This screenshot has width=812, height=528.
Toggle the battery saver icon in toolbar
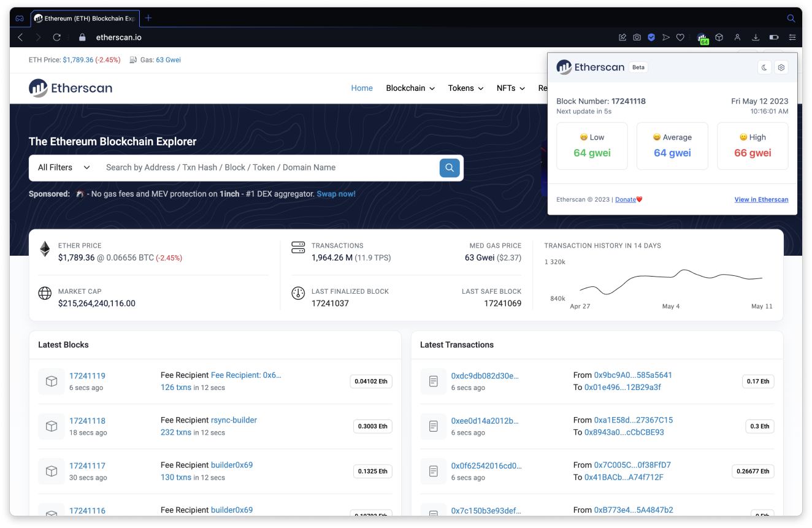coord(774,37)
